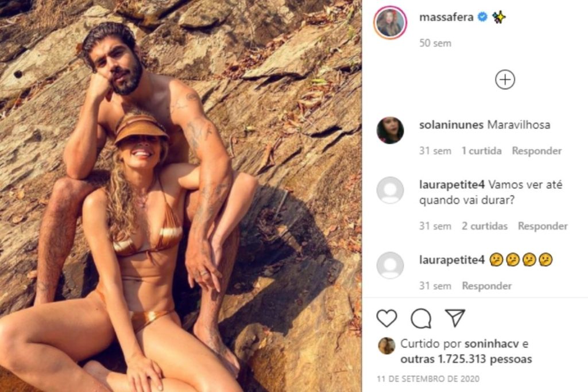The width and height of the screenshot is (588, 392).
Task: Reply to laurapetite4's question using Responder
Action: (x=543, y=226)
